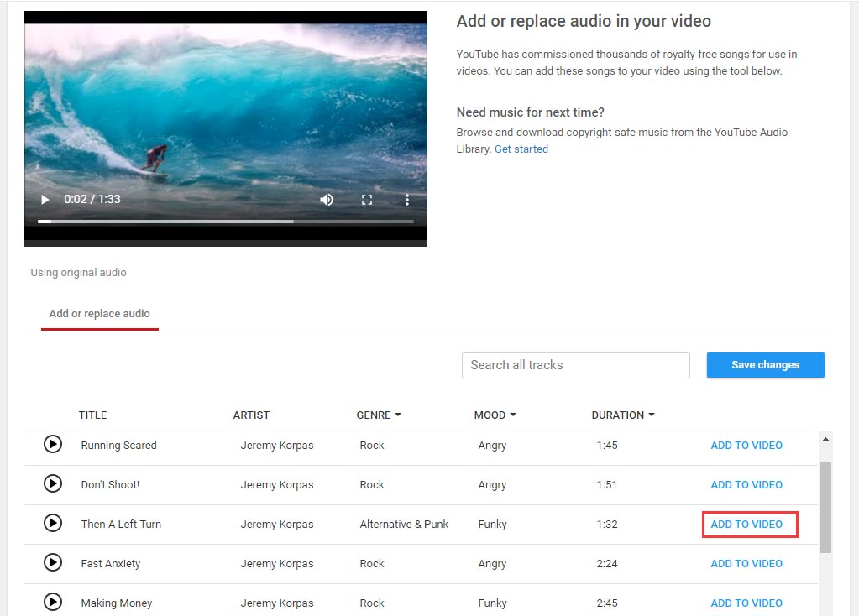Click the track list scrollbar thumb
The height and width of the screenshot is (616, 859).
click(x=825, y=508)
